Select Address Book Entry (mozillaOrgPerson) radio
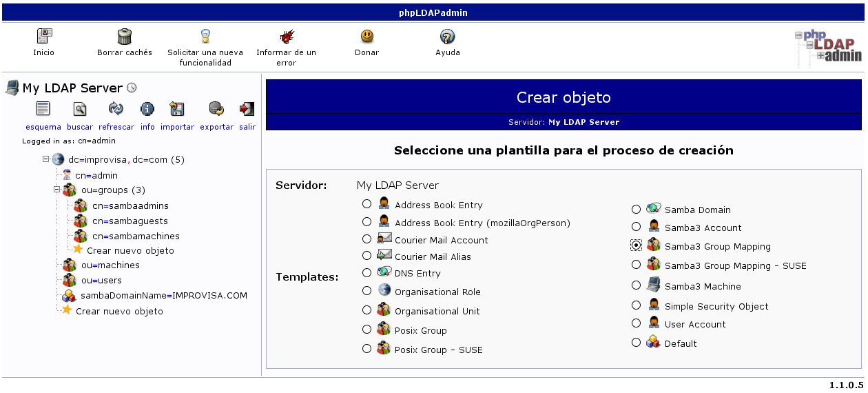This screenshot has width=868, height=393. coord(366,221)
